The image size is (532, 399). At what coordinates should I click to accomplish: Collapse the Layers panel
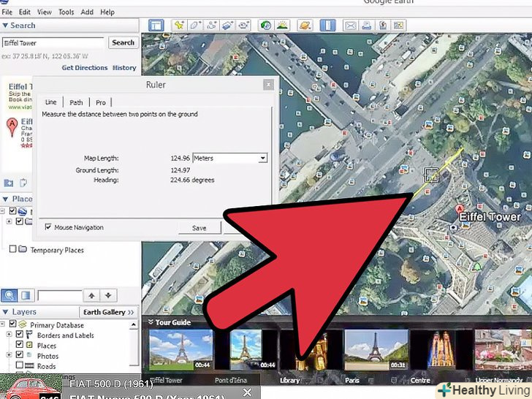6,312
